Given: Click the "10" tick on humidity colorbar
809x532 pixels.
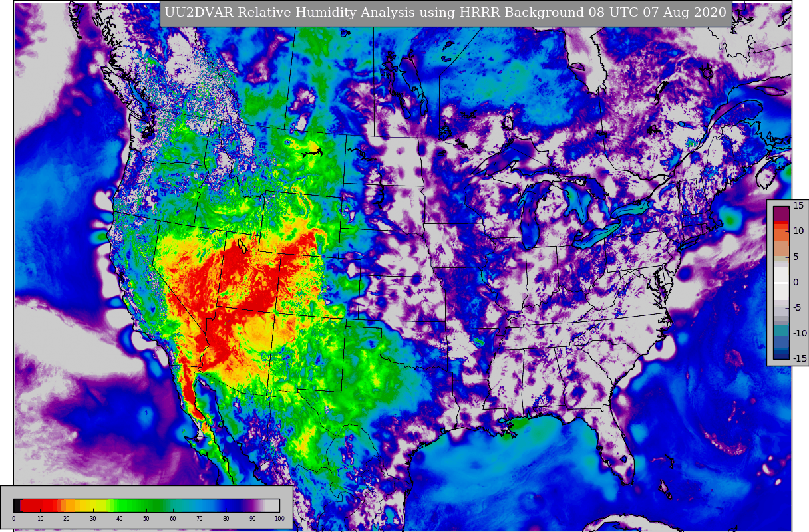Looking at the screenshot, I should click(40, 519).
